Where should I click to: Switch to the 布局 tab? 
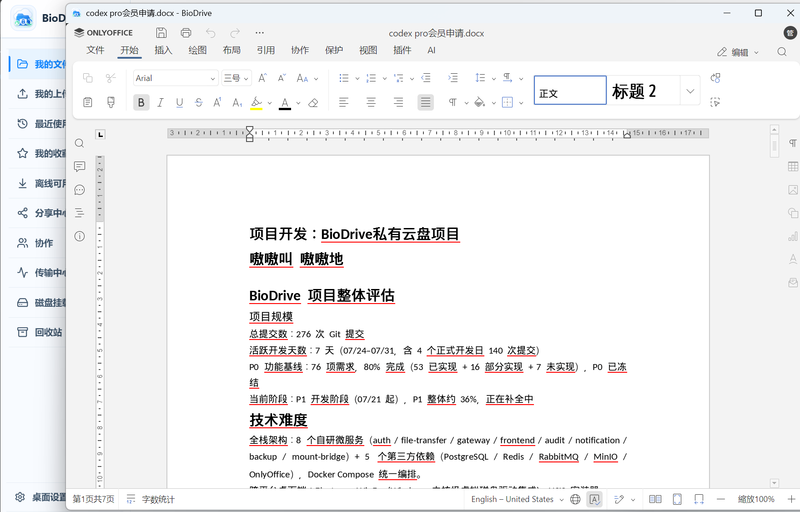point(232,50)
